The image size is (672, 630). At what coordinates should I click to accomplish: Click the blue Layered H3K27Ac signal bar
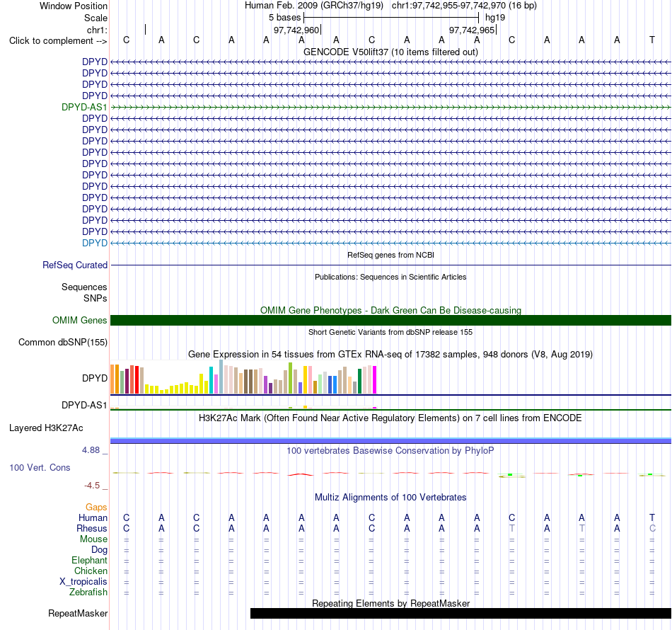click(x=390, y=440)
